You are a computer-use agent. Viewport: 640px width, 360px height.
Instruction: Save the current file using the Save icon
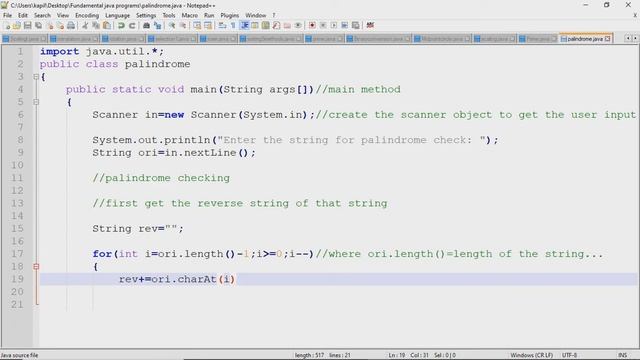(x=27, y=25)
